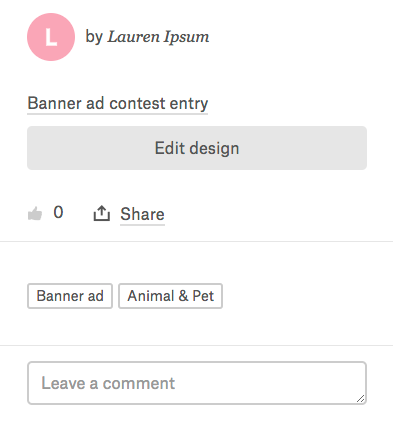The image size is (393, 427).
Task: Click the share upload-arrow icon
Action: click(x=101, y=213)
